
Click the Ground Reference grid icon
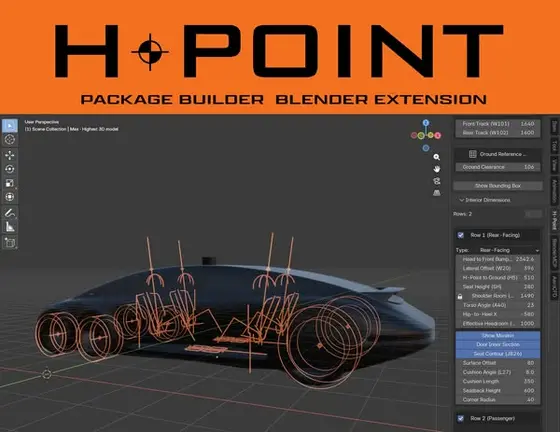click(472, 154)
